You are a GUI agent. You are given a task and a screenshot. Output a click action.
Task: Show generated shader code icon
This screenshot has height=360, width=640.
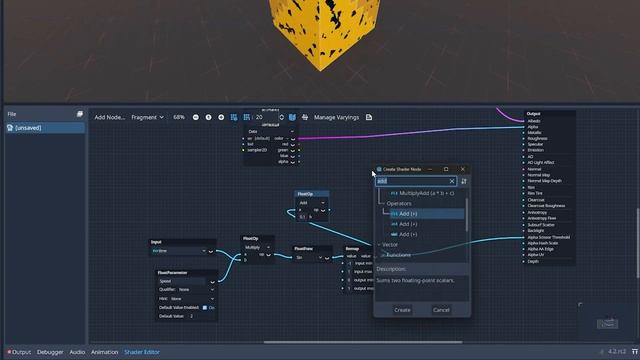tap(369, 117)
